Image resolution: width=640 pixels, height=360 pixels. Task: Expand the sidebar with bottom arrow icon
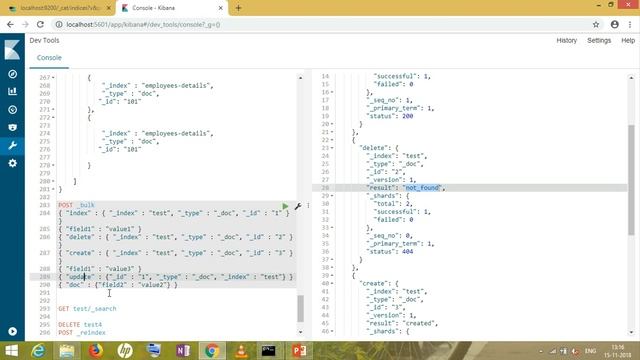click(13, 331)
